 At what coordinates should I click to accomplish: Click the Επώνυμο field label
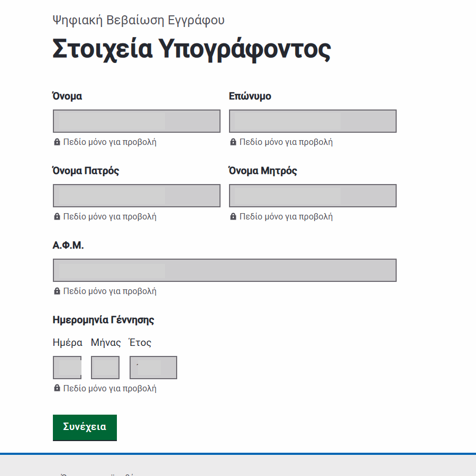point(250,96)
